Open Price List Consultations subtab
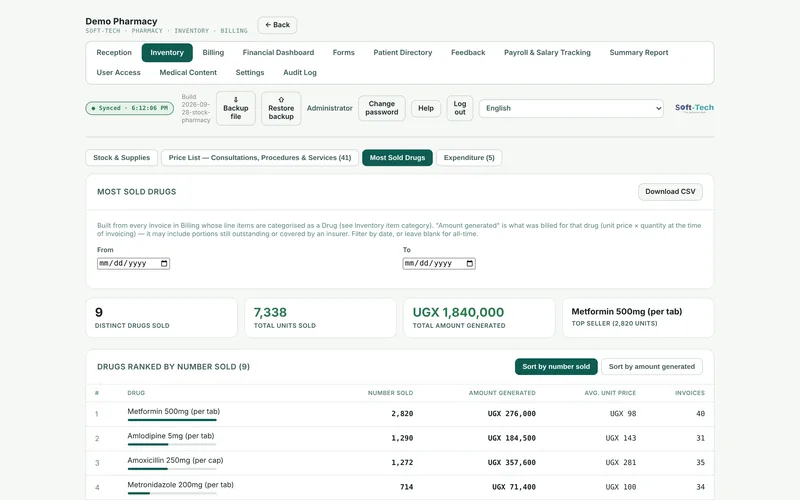Viewport: 800px width, 500px height. 260,158
